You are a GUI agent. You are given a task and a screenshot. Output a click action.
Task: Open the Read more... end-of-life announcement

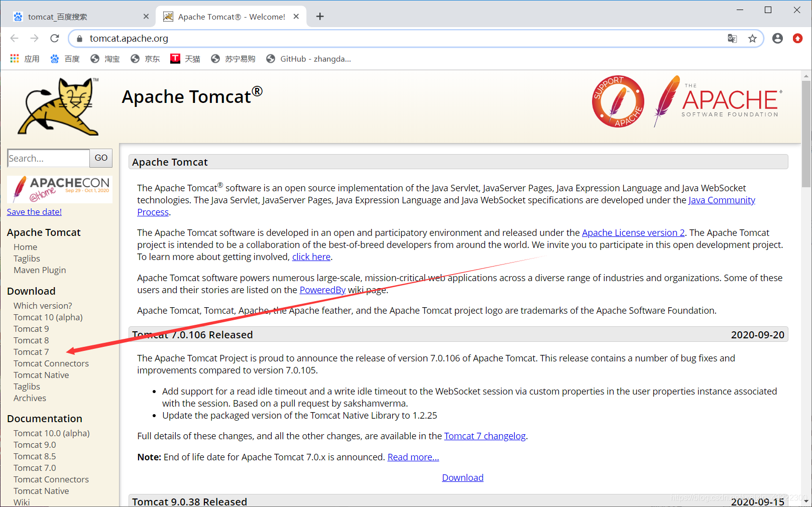tap(413, 457)
